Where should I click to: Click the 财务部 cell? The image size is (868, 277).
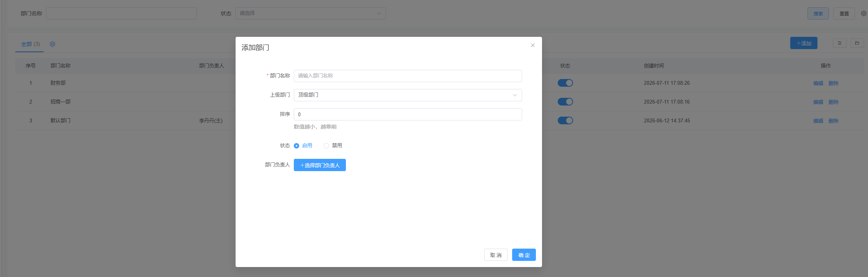click(x=58, y=83)
